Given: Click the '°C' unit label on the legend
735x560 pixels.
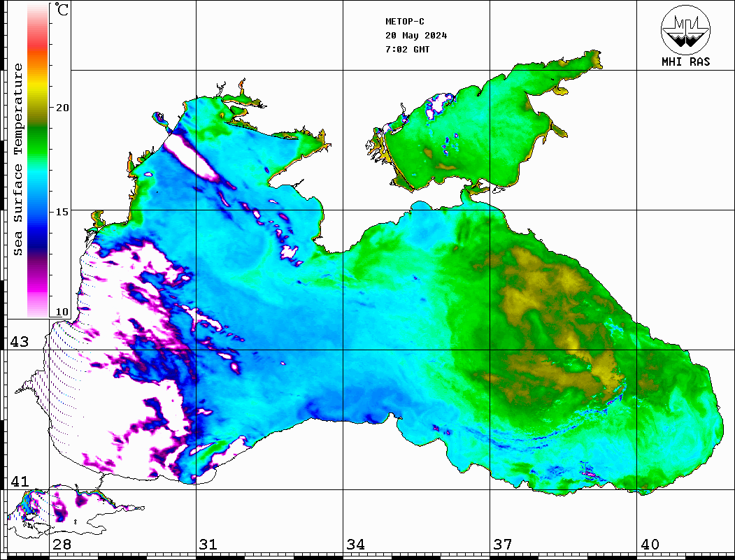Looking at the screenshot, I should point(62,9).
